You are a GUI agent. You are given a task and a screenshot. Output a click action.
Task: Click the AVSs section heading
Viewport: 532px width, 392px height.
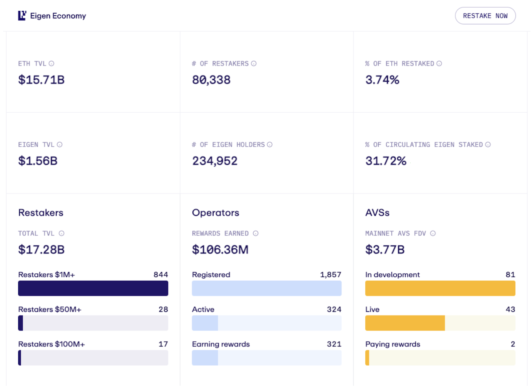[377, 213]
